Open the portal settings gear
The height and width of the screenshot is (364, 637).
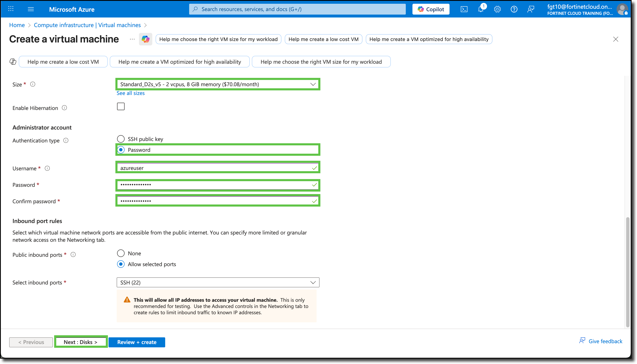[x=497, y=9]
